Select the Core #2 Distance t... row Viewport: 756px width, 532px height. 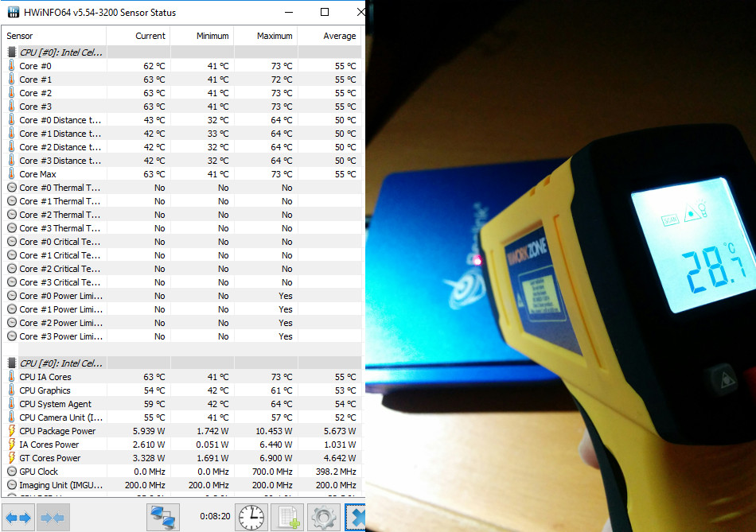click(x=183, y=146)
